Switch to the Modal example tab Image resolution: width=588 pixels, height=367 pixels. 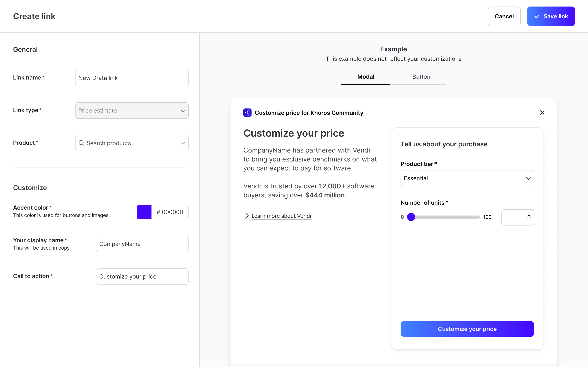366,77
